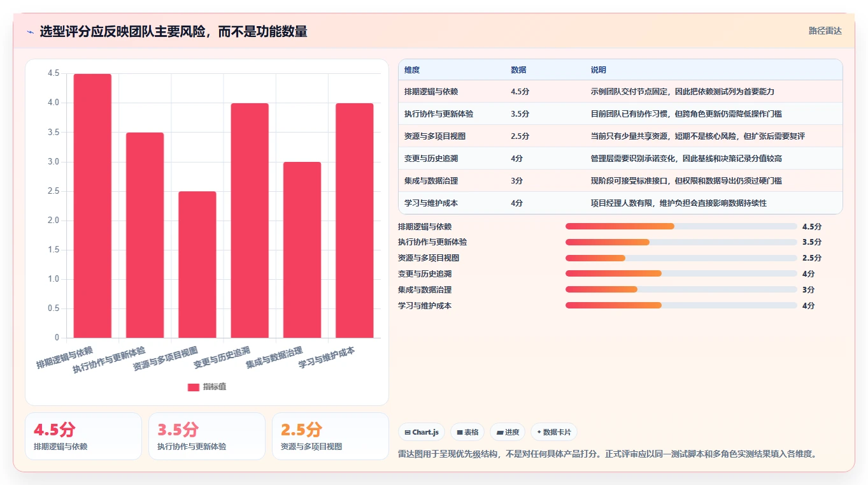Click the 3分 value in the table
The image size is (868, 485).
516,181
